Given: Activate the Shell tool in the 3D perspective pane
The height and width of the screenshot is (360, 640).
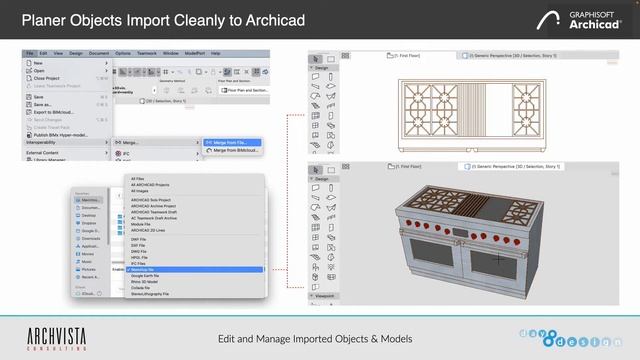Looking at the screenshot, I should pyautogui.click(x=331, y=208).
